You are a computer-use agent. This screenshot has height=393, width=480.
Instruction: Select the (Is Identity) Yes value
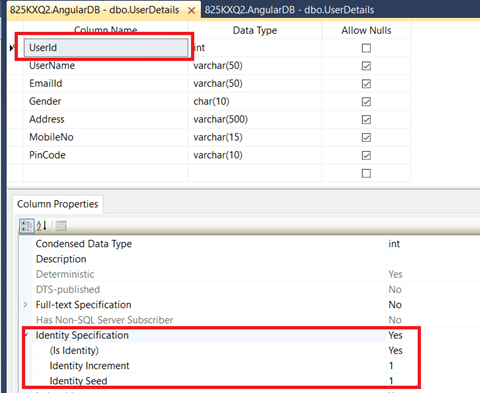click(395, 350)
